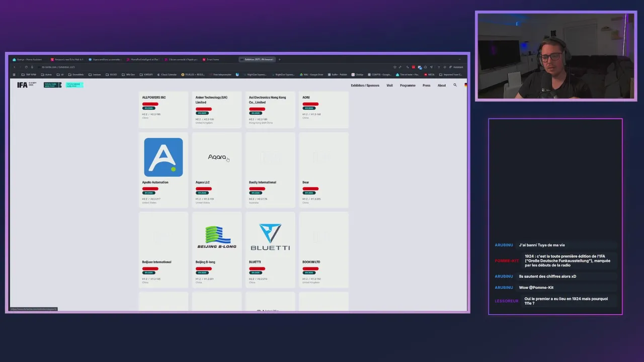Open the Imported From C... bookmark folder
This screenshot has height=362, width=644.
point(450,74)
